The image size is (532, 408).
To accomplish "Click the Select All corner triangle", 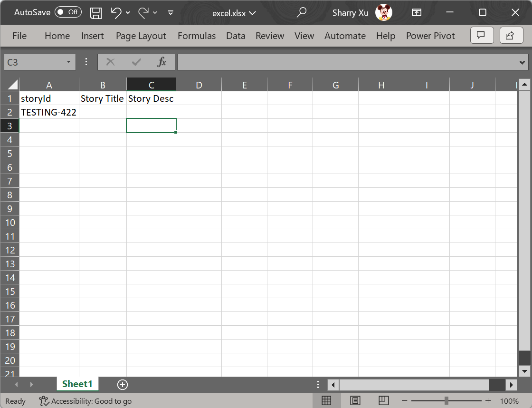I will click(x=12, y=84).
